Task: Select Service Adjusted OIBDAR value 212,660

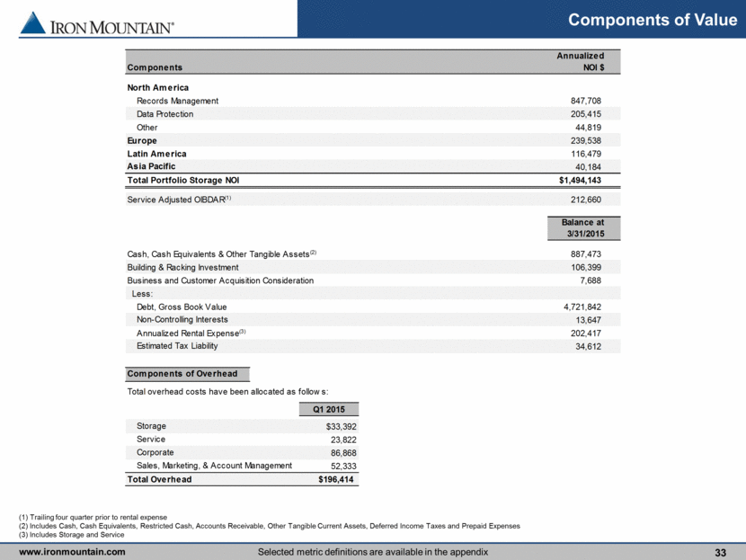Action: coord(586,200)
